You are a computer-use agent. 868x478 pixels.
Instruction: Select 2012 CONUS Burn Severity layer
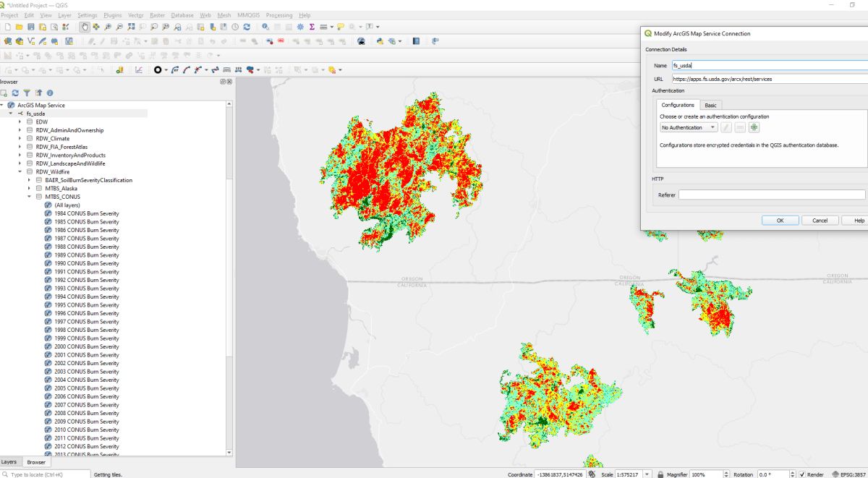point(87,446)
